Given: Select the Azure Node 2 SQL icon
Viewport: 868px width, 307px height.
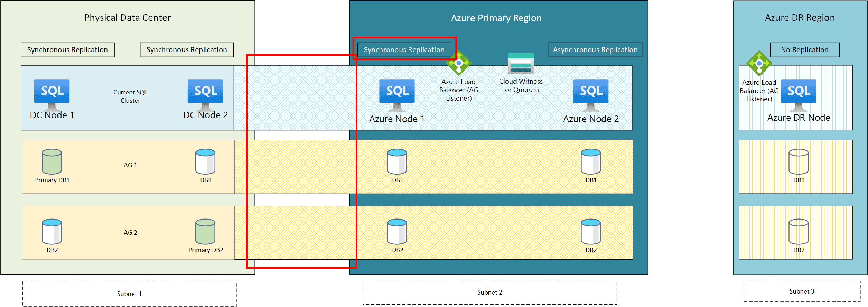Looking at the screenshot, I should click(591, 95).
